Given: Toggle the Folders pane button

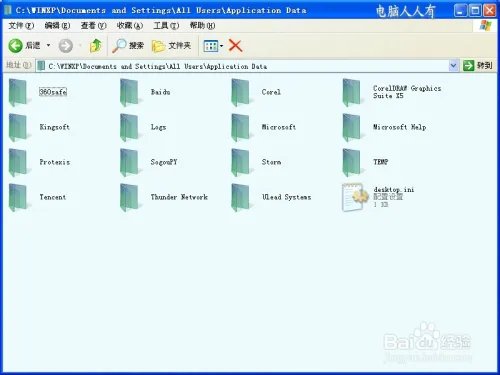Looking at the screenshot, I should click(171, 46).
